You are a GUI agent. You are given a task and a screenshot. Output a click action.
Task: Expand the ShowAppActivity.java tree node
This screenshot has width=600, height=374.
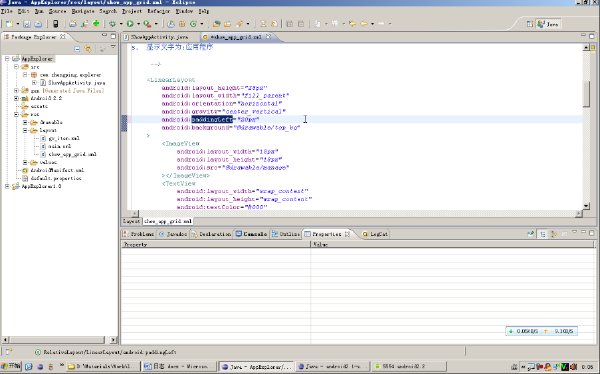point(34,83)
